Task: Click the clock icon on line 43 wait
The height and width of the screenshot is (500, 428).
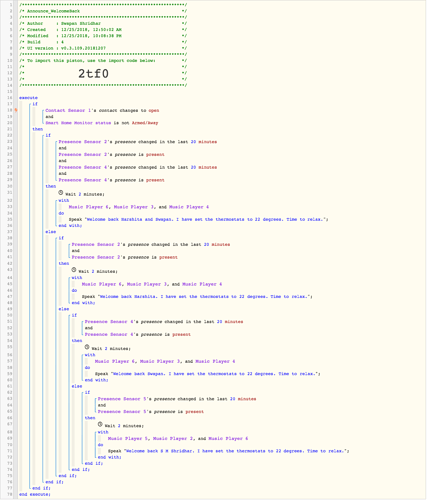Action: click(74, 270)
